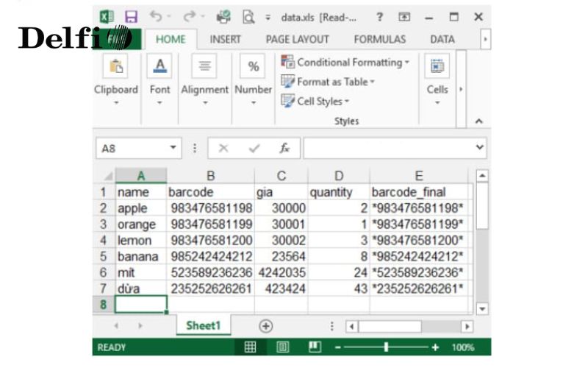
Task: Click the Save icon in quick access toolbar
Action: pos(131,16)
